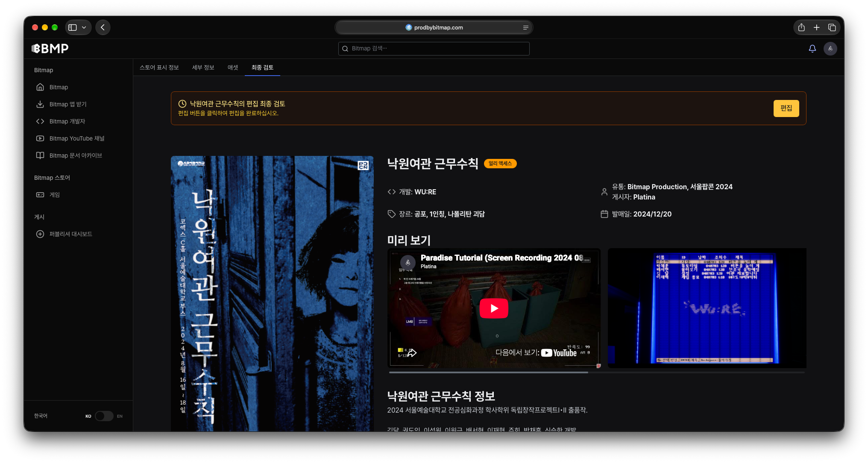The image size is (868, 463).
Task: Select 최종 검토 tab
Action: tap(262, 67)
